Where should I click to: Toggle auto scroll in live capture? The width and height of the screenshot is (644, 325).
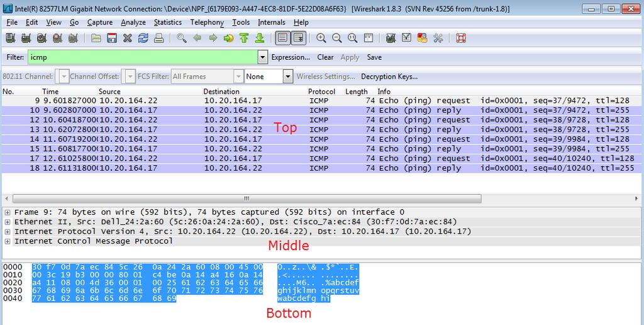point(299,38)
